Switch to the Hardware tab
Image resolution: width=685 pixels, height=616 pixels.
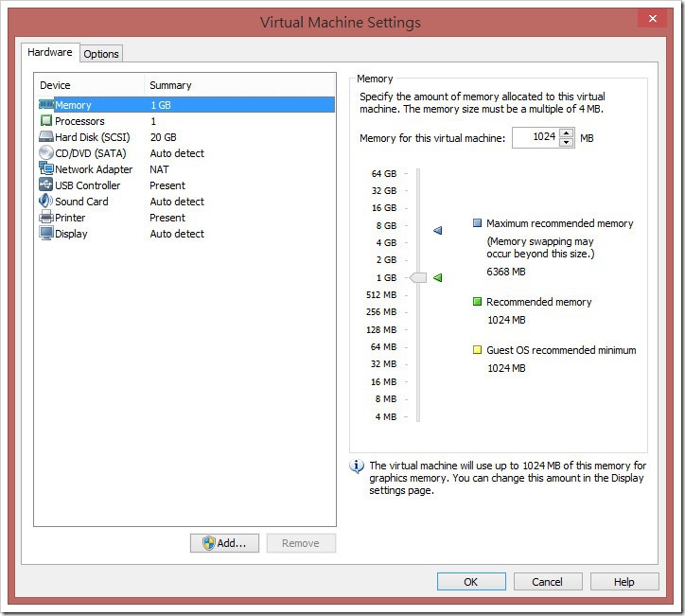(50, 52)
